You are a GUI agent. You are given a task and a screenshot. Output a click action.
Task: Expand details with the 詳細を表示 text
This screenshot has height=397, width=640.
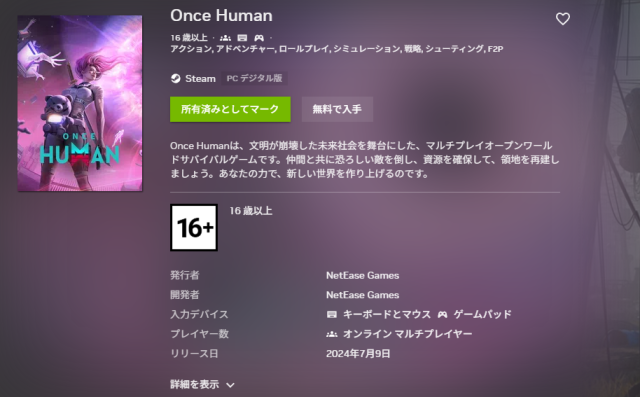(x=195, y=384)
